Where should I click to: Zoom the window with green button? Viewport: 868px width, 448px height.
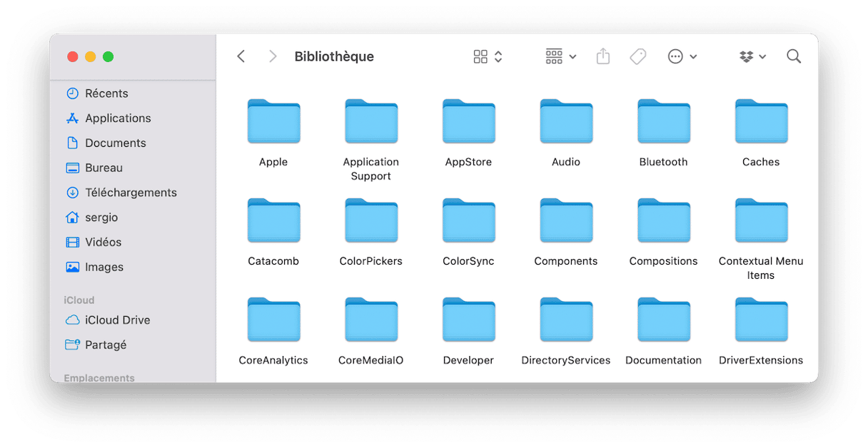click(108, 56)
